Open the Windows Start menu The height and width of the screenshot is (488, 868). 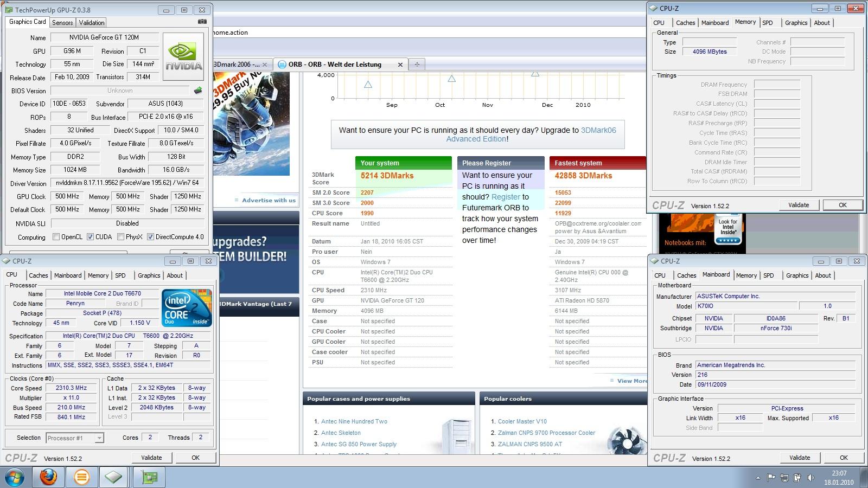(x=15, y=477)
